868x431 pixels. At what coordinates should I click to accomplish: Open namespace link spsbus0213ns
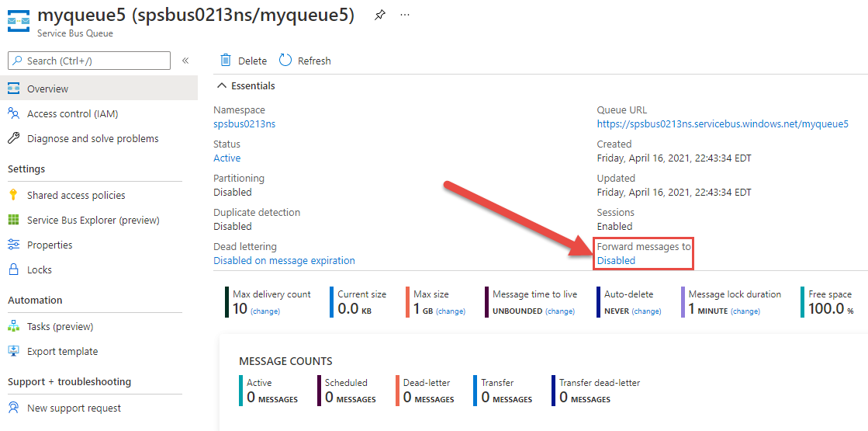pos(244,124)
